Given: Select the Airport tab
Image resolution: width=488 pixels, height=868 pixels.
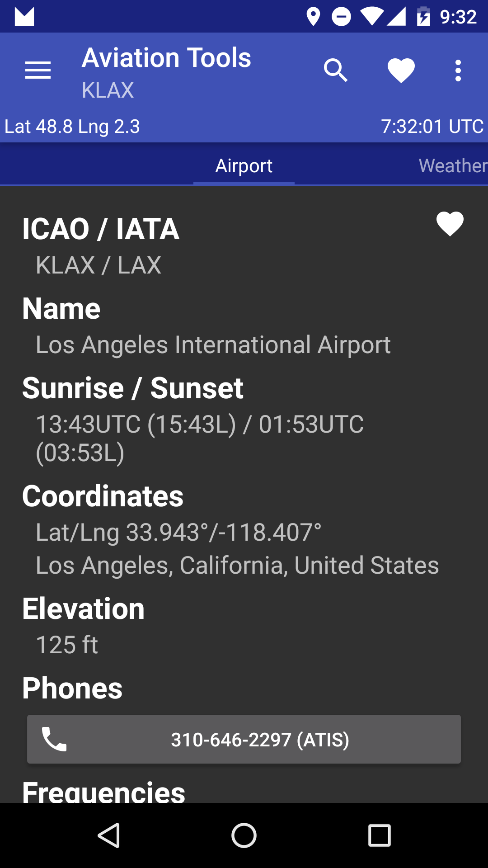Looking at the screenshot, I should point(244,165).
